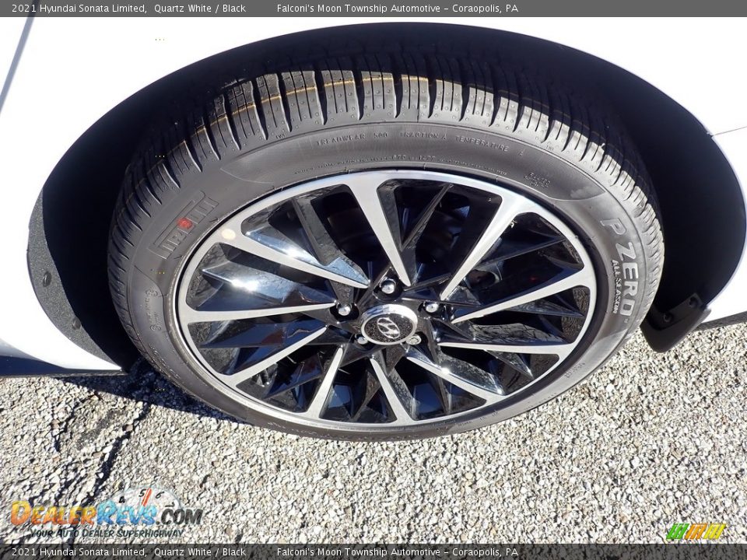Click 'Falconi's Moon Township Automotive' in the bottom caption

pos(358,552)
